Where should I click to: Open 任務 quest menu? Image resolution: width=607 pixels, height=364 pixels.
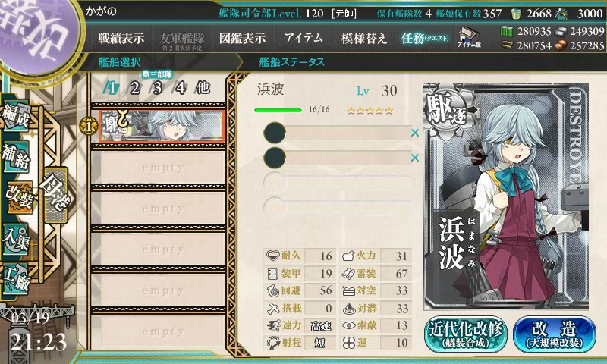tap(425, 38)
